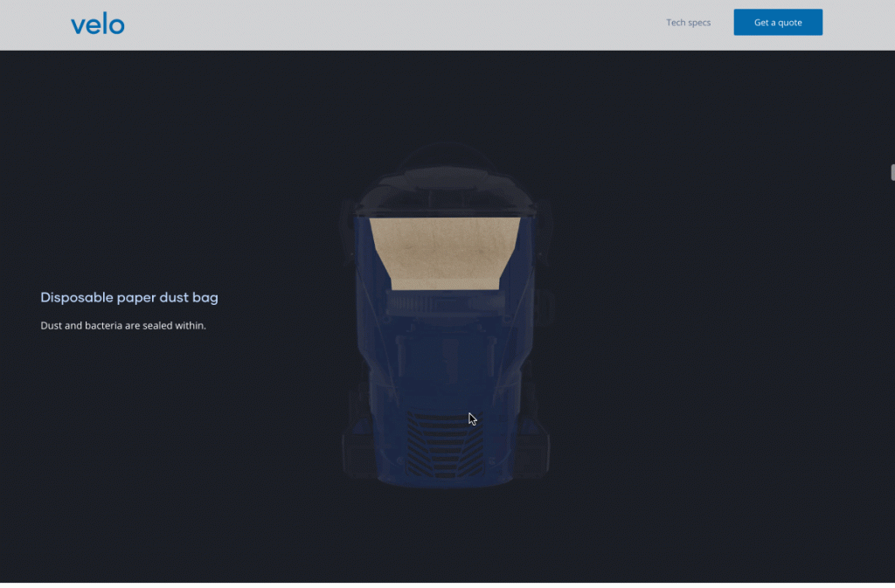Click the ribbed filter ring below the dust bag
Screen dimensions: 895x588
[x=445, y=304]
